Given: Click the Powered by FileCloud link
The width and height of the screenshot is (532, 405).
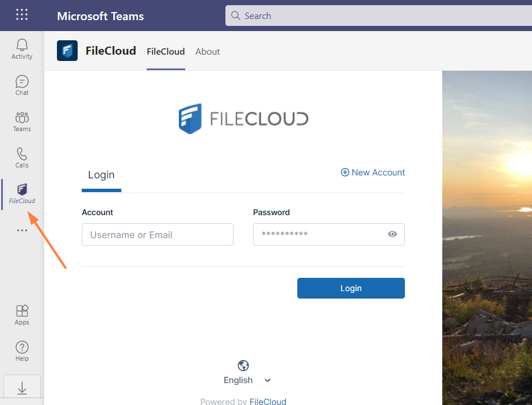Looking at the screenshot, I should 267,401.
